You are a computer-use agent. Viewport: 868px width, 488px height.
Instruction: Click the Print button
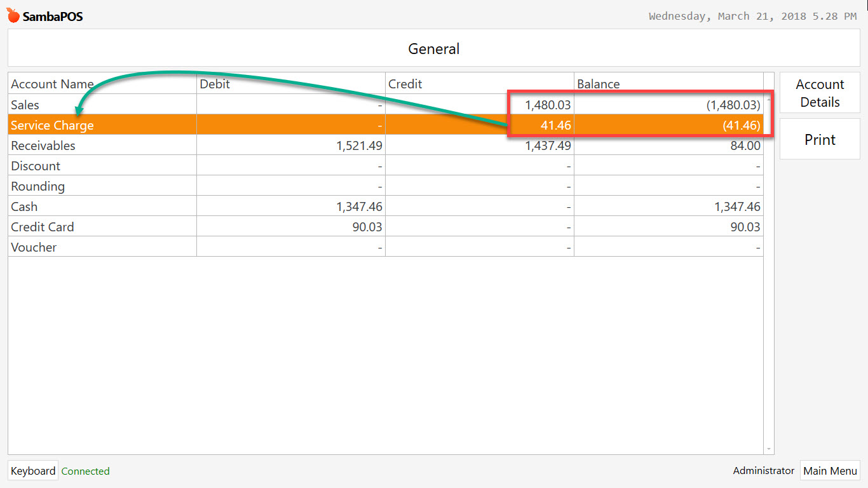click(x=819, y=139)
